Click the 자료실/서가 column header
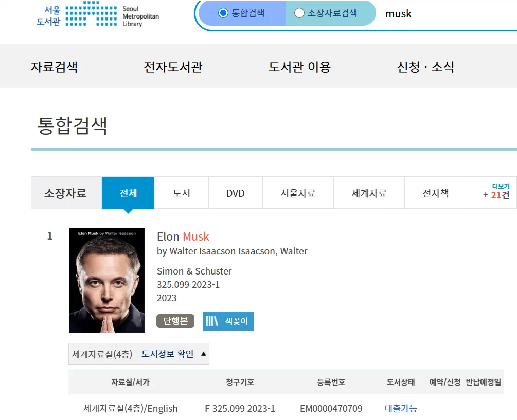 coord(130,382)
